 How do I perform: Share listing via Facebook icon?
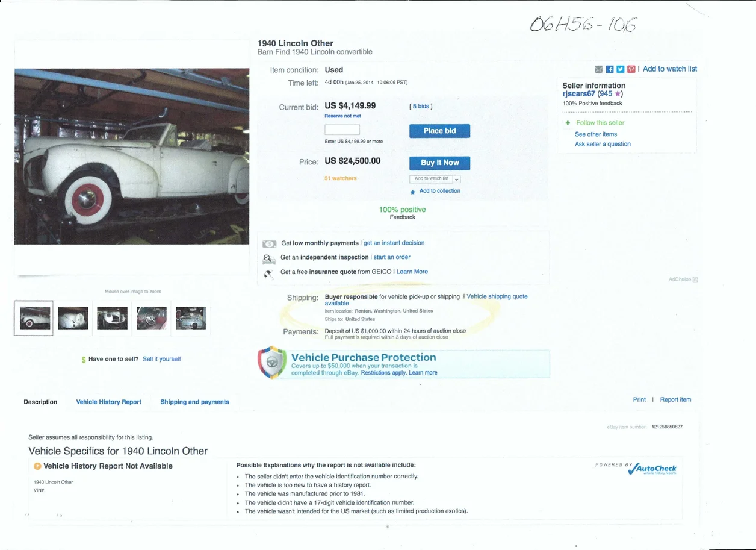click(610, 69)
